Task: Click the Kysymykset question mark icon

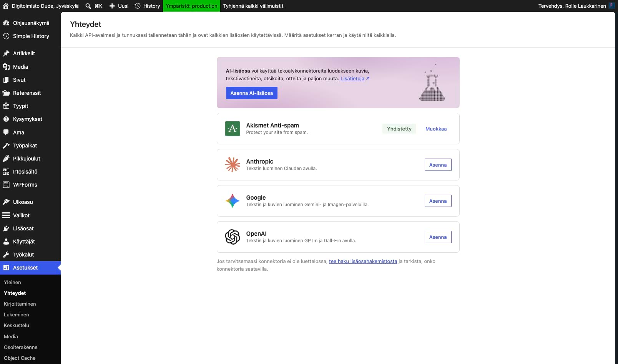Action: coord(6,119)
